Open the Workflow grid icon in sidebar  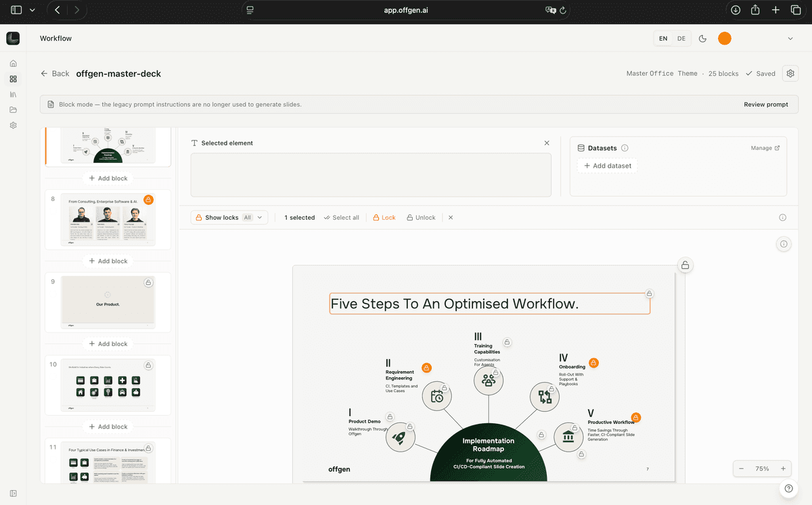(x=13, y=79)
